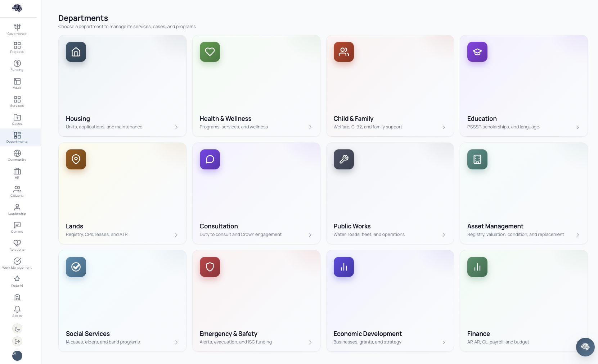Open the Emergency & Safety title

coord(228,334)
